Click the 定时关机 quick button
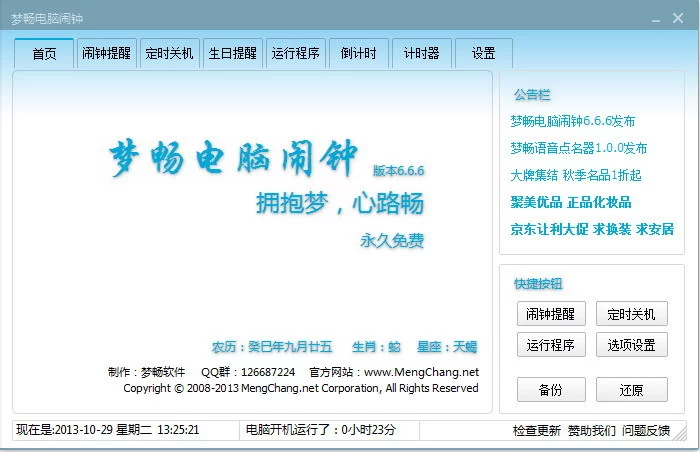700x452 pixels. (632, 314)
